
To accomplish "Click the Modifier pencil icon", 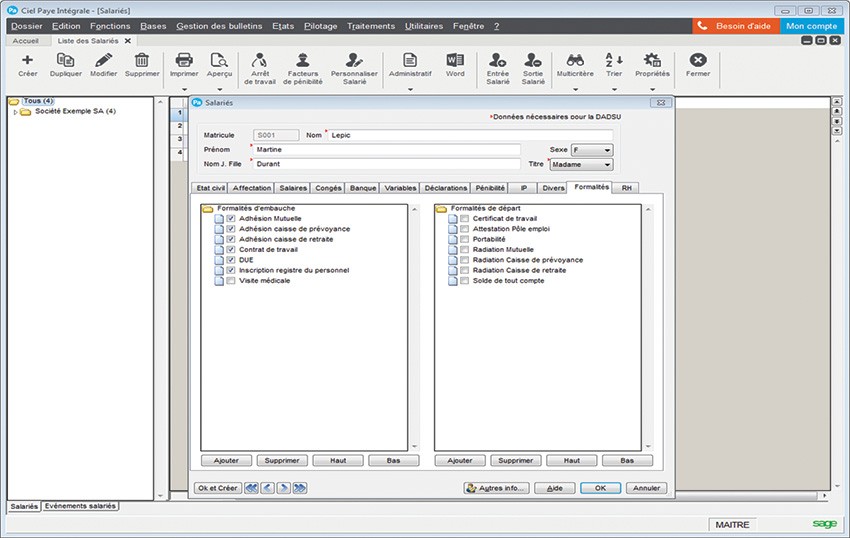I will pyautogui.click(x=104, y=60).
